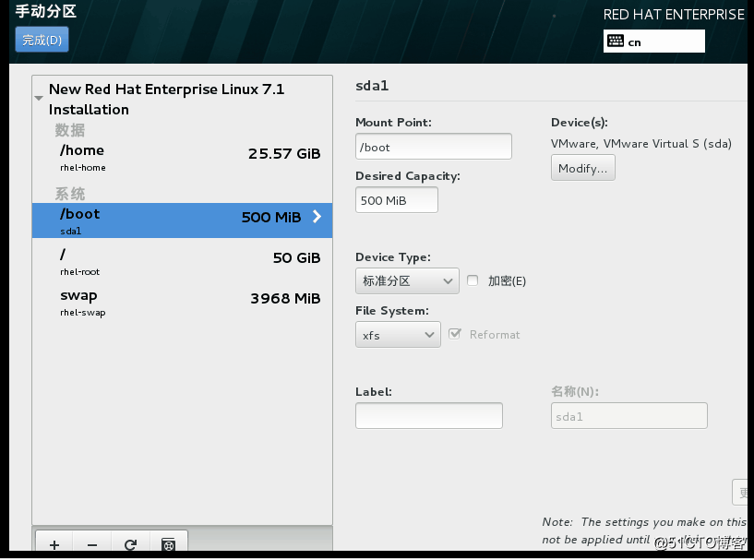
Task: Select the /home rhel-home partition row
Action: pyautogui.click(x=182, y=158)
